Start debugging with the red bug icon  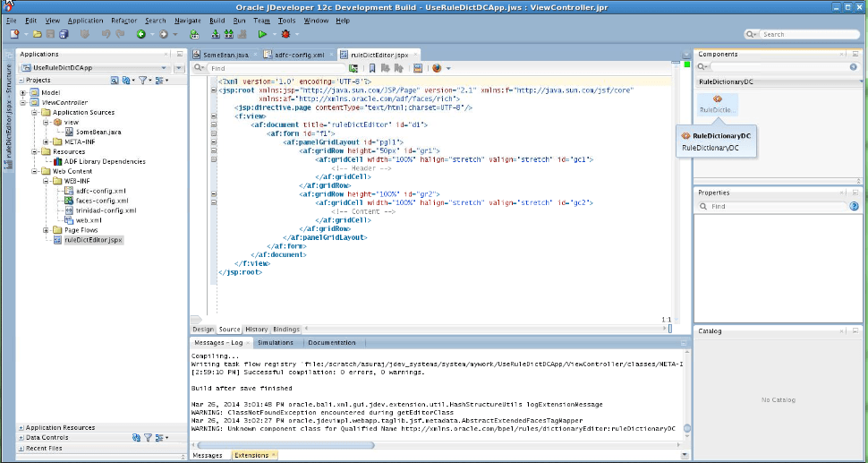tap(285, 34)
